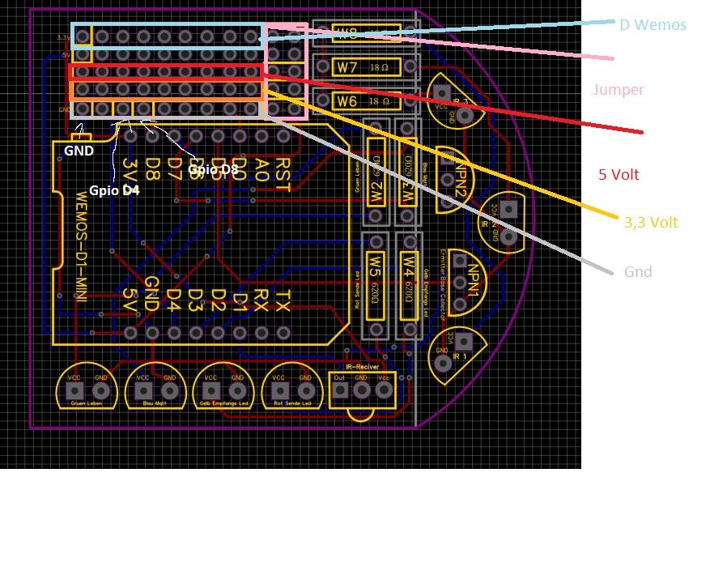The width and height of the screenshot is (727, 588).
Task: Click the Gruen Leben LED GND pad
Action: coord(101,391)
